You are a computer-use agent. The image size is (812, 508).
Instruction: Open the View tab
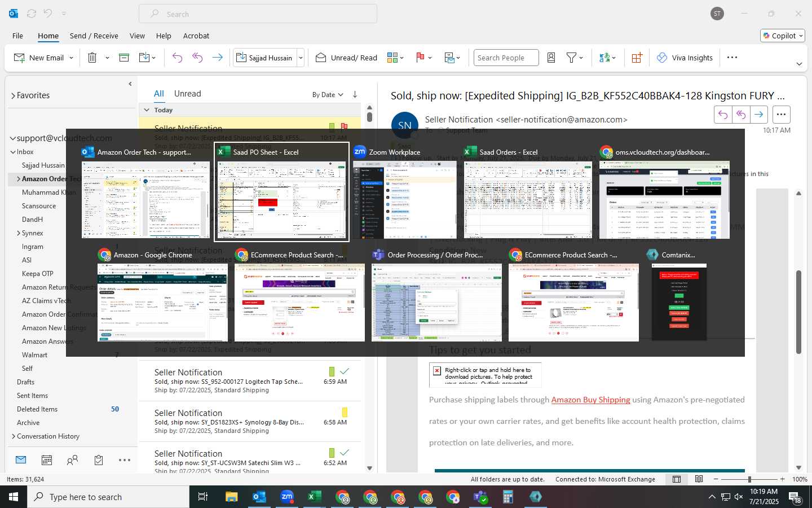pos(137,36)
